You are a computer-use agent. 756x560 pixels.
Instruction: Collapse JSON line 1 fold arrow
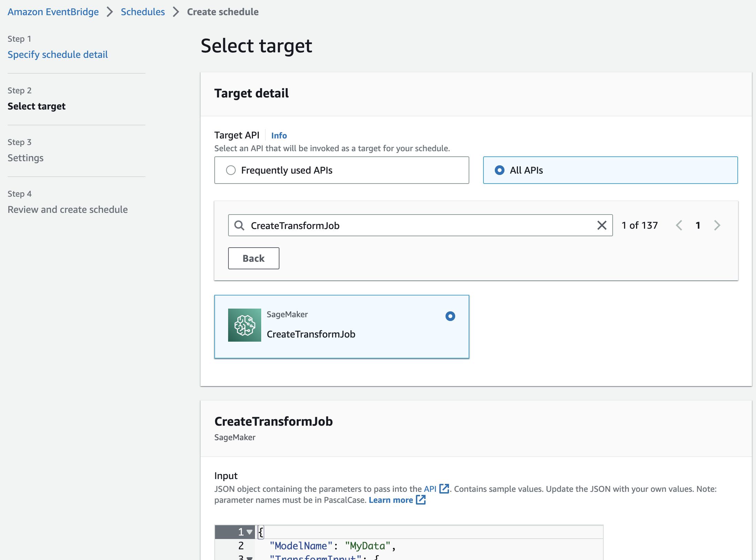pos(249,532)
